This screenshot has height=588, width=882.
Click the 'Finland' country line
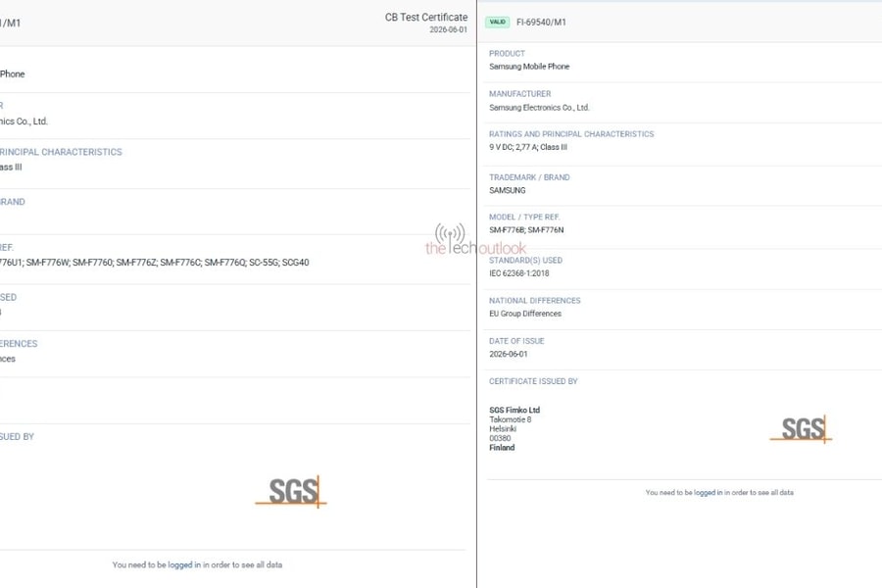(502, 448)
